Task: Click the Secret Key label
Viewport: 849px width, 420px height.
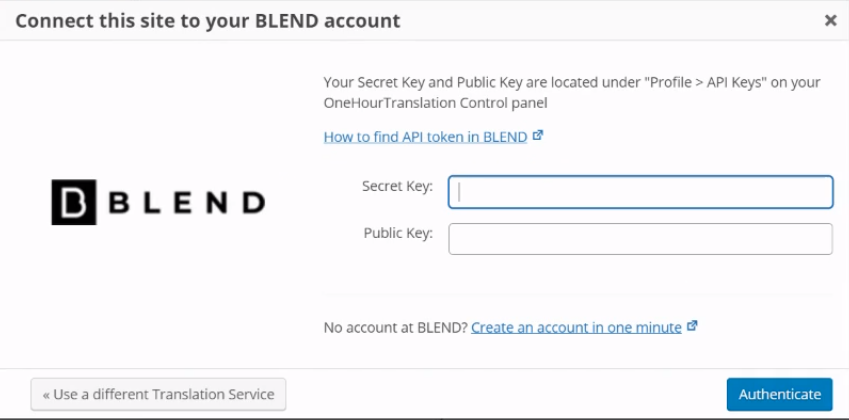Action: tap(397, 186)
